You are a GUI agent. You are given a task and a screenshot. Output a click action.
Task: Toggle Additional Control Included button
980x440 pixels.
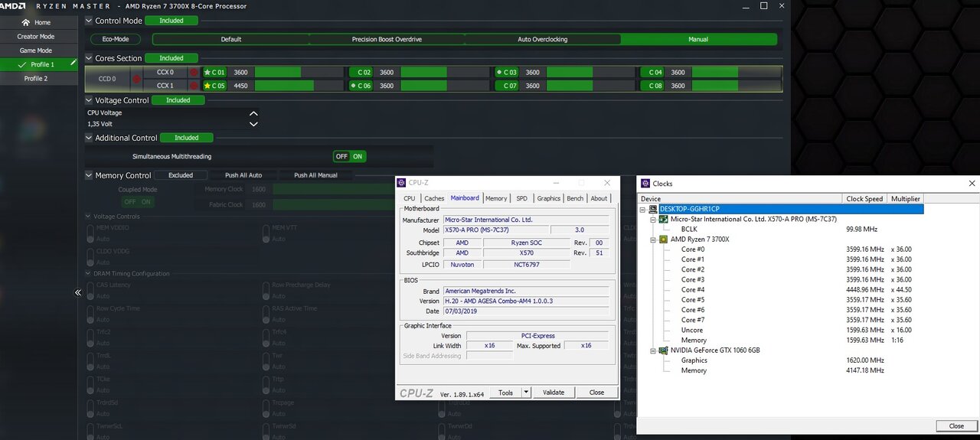(187, 138)
